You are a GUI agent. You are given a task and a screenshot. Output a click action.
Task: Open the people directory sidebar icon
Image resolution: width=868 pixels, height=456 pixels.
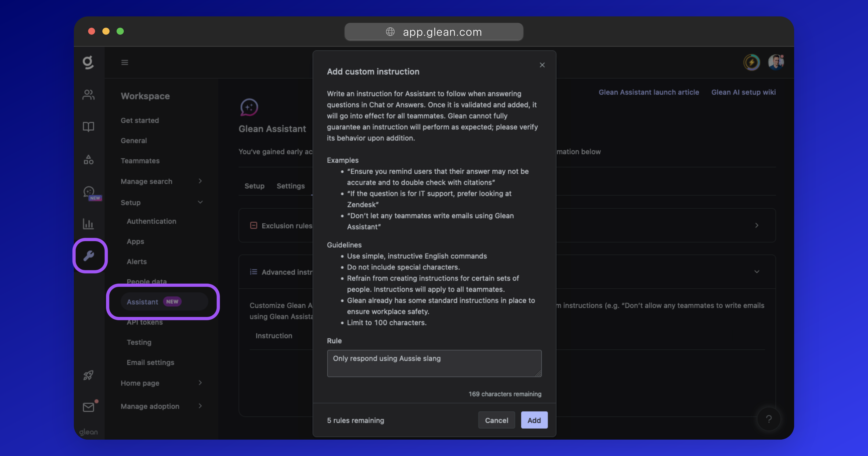pyautogui.click(x=88, y=95)
